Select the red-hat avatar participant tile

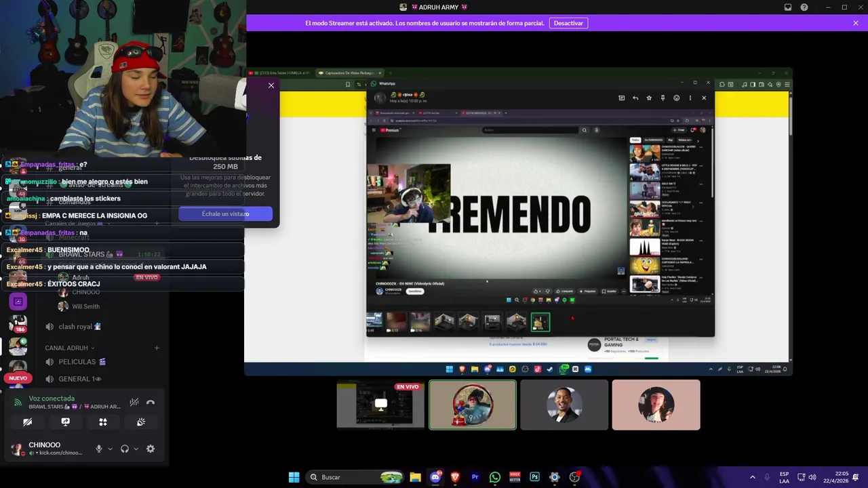click(473, 405)
